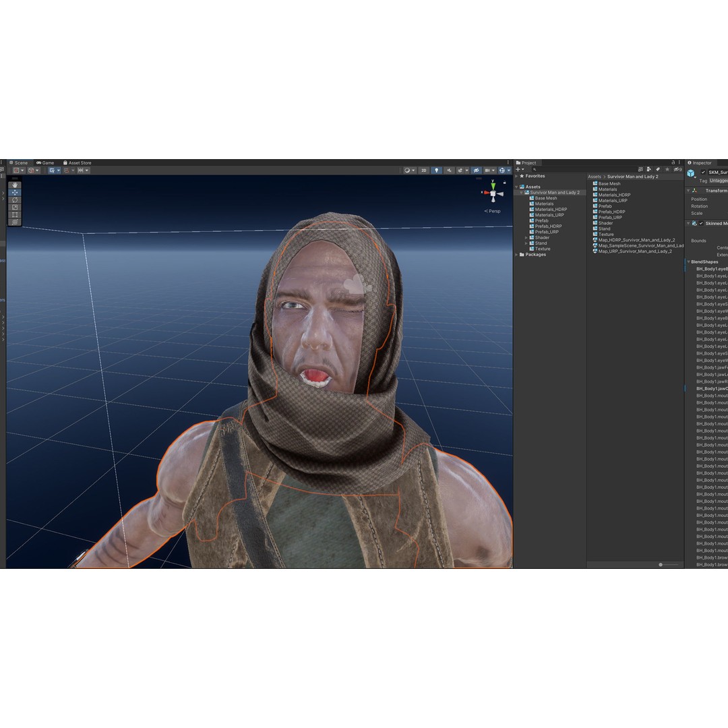
Task: Switch to the Scene tab
Action: pyautogui.click(x=18, y=162)
